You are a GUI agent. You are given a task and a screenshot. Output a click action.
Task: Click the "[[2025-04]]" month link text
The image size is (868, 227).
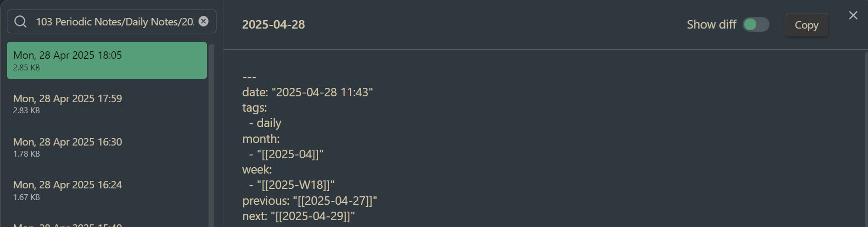pos(290,154)
